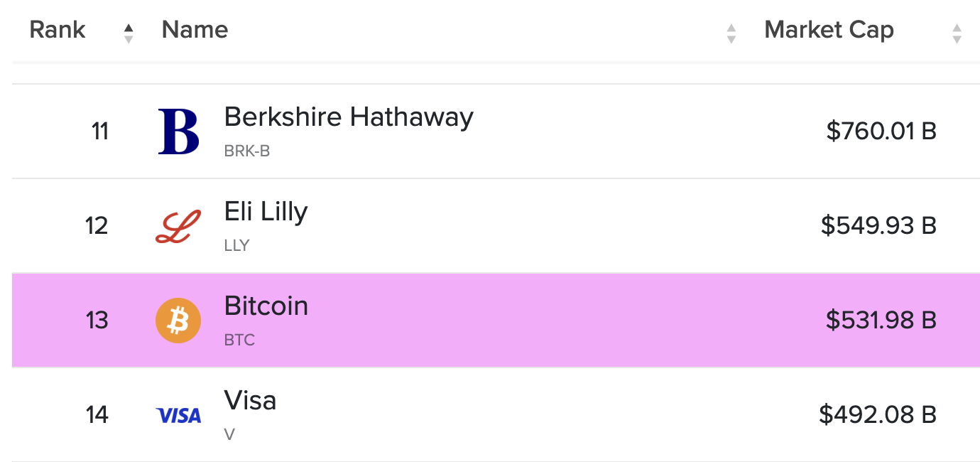Click rank number 14 in Visa row
This screenshot has height=462, width=980.
point(97,415)
